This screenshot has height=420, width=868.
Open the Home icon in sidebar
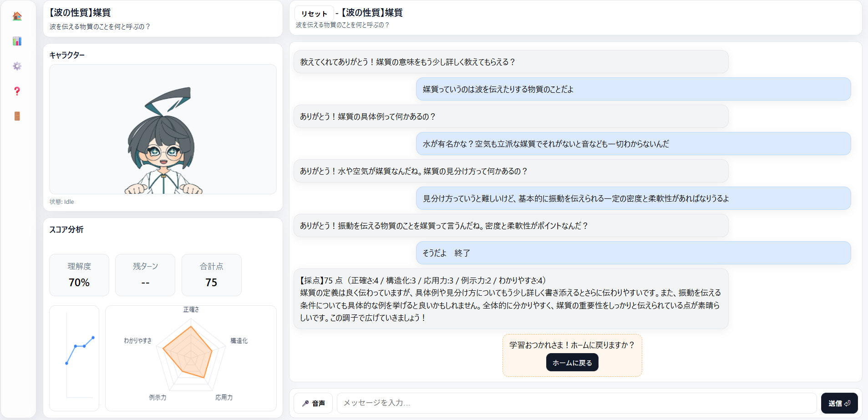17,16
